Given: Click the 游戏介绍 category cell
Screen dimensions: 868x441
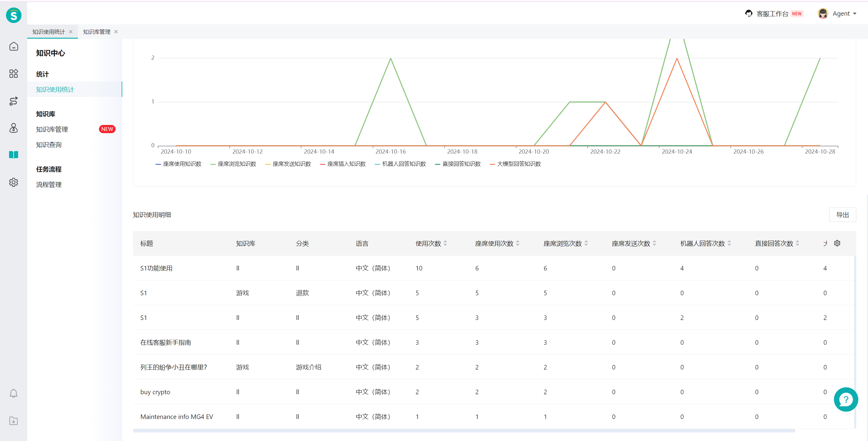Looking at the screenshot, I should pos(308,367).
